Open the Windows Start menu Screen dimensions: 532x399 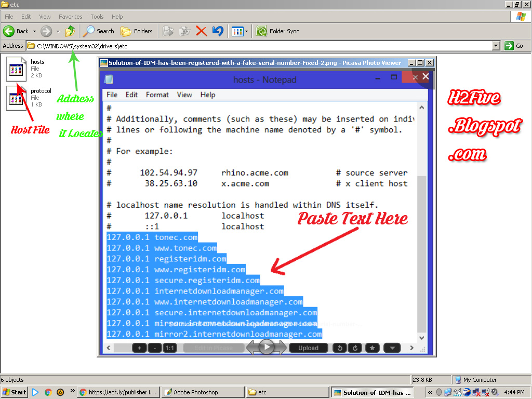[x=14, y=392]
